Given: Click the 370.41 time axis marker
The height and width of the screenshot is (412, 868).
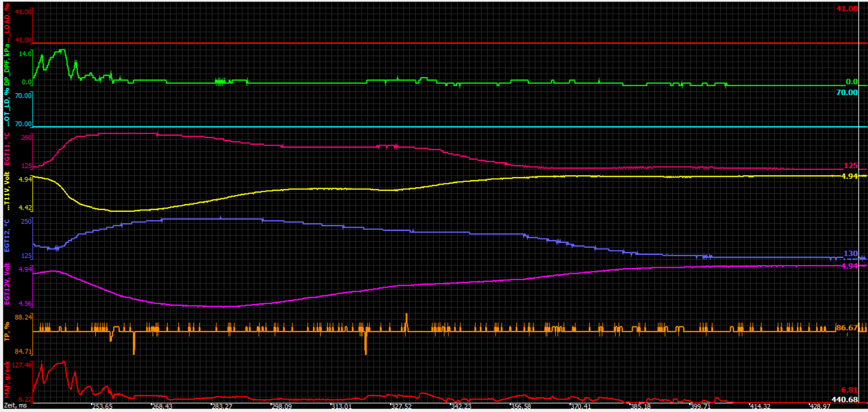Looking at the screenshot, I should tap(580, 406).
